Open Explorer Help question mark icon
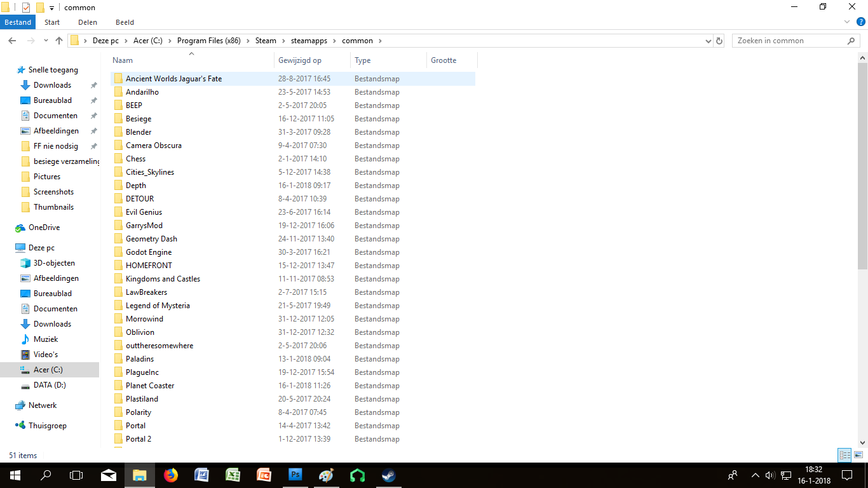The image size is (868, 488). point(861,22)
